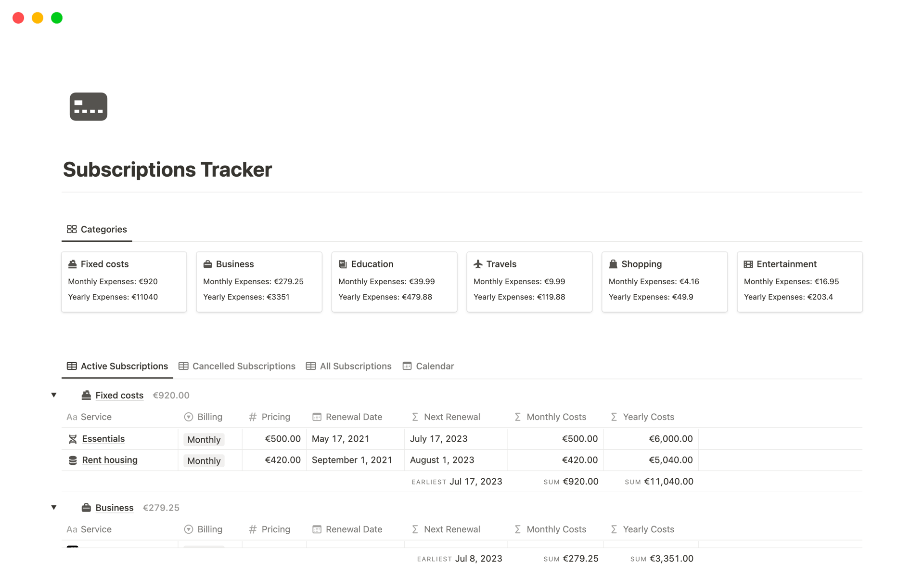
Task: Toggle visibility of Business section
Action: tap(54, 507)
